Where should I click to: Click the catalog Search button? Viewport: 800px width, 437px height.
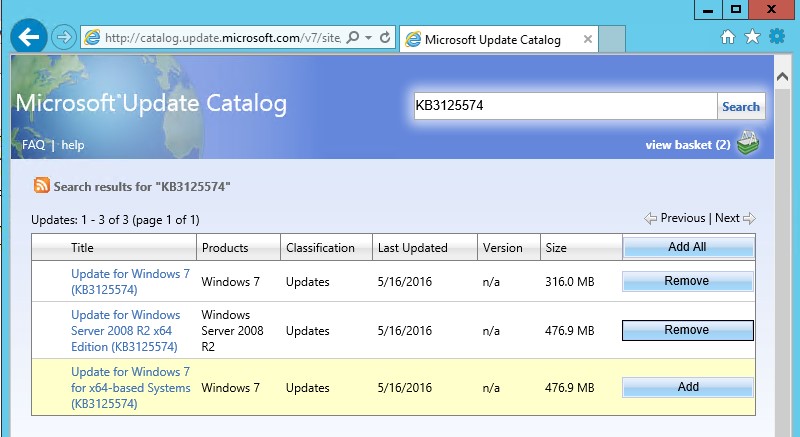741,106
